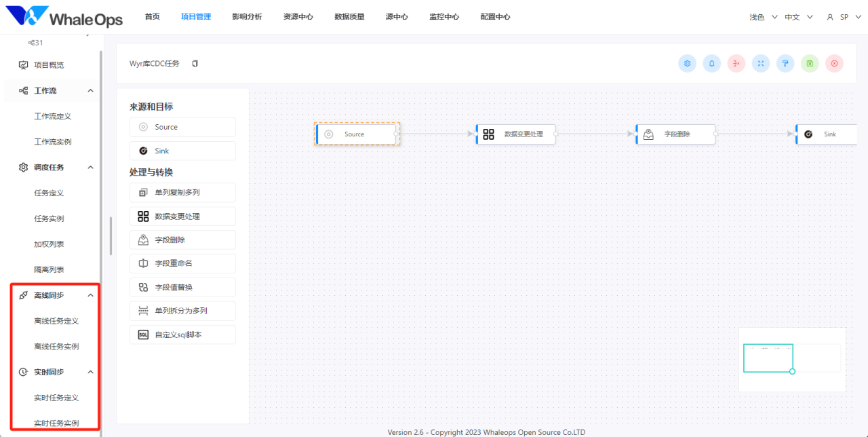
Task: Go to 首页 in top navigation
Action: click(x=153, y=17)
